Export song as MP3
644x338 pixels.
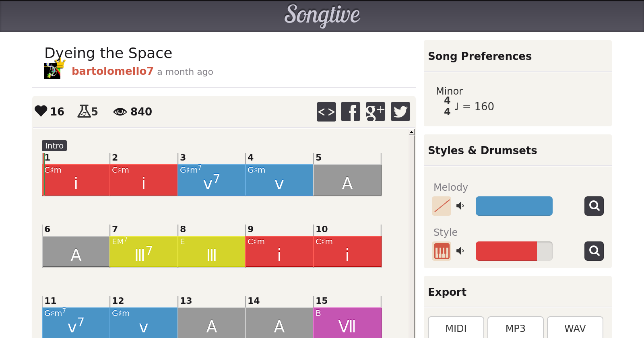pyautogui.click(x=515, y=328)
